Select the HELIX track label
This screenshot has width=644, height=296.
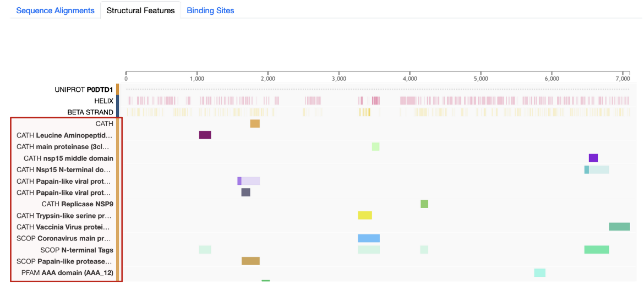pos(103,101)
